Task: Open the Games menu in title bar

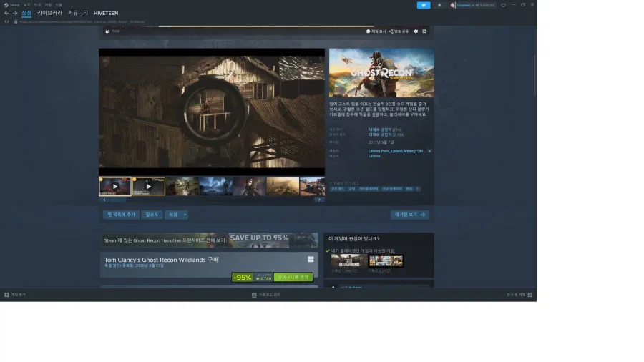Action: coord(48,5)
